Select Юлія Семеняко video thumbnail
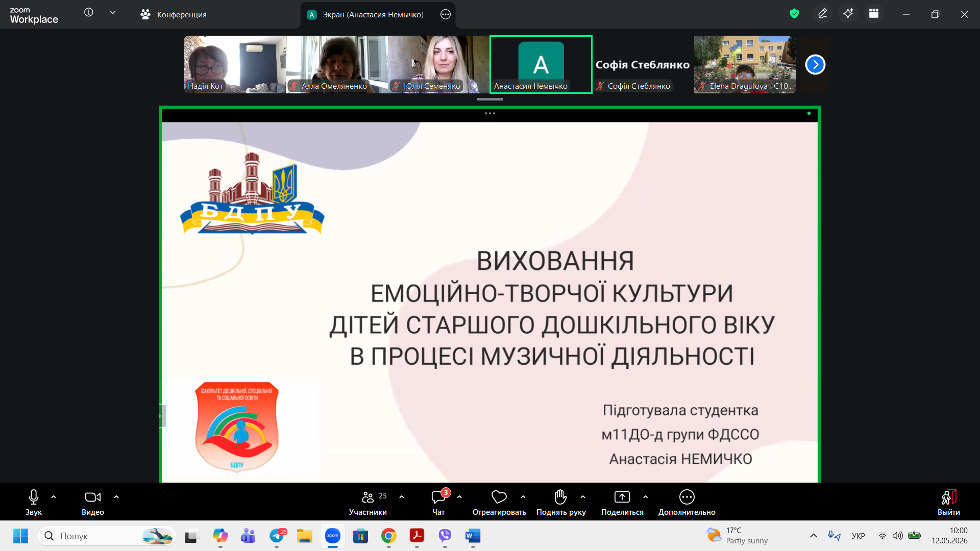This screenshot has width=980, height=551. tap(439, 64)
